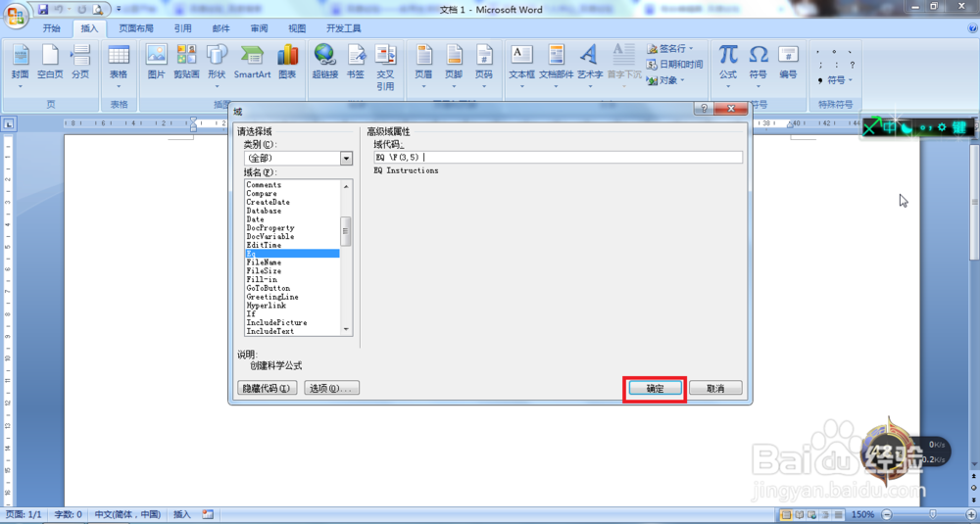Switch to the 审阅 Review tab
Image resolution: width=980 pixels, height=524 pixels.
(260, 28)
